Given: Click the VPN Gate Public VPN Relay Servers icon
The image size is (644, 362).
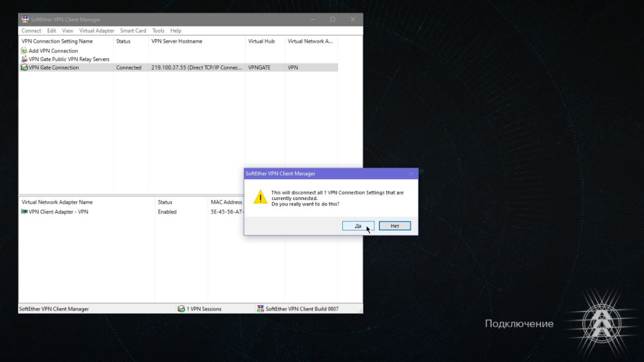Looking at the screenshot, I should point(24,59).
